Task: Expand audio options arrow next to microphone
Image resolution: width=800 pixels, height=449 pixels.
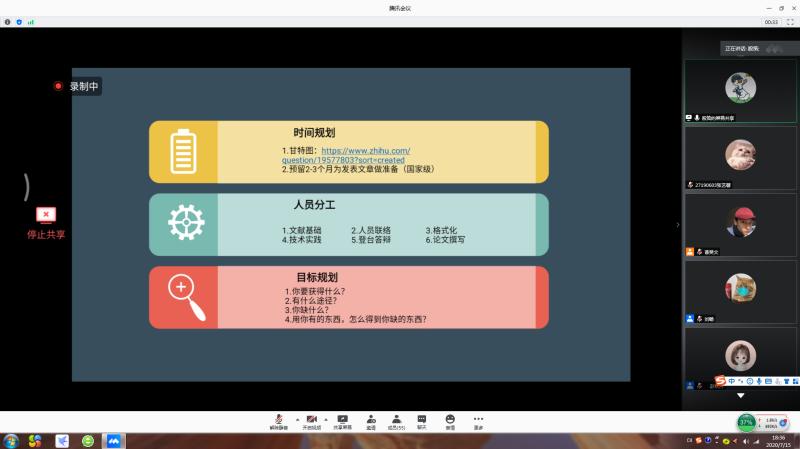Action: [x=295, y=418]
